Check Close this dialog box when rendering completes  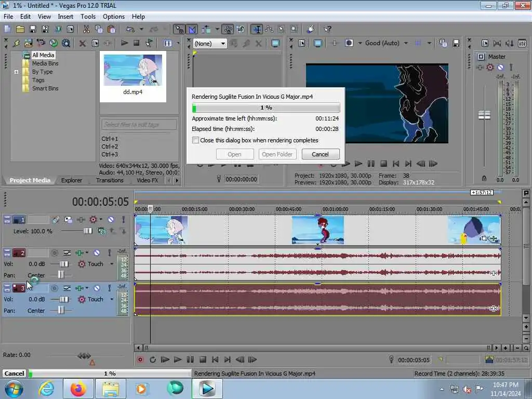click(195, 140)
